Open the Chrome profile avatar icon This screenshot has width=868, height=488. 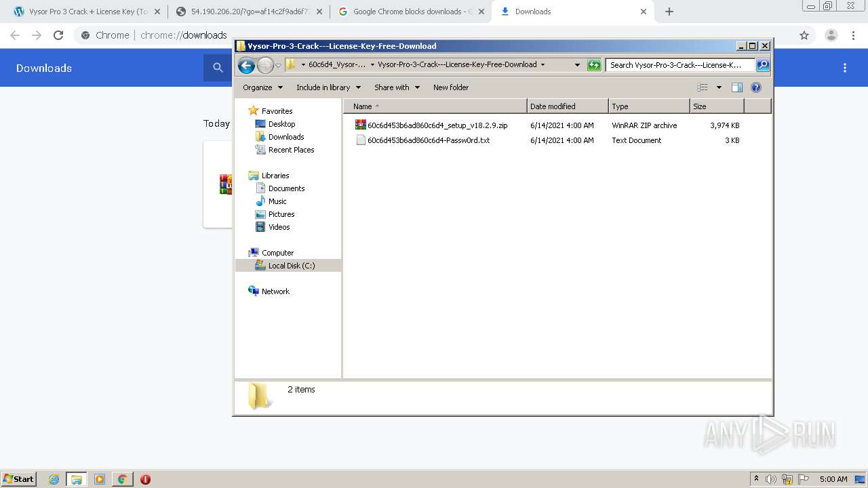point(831,35)
